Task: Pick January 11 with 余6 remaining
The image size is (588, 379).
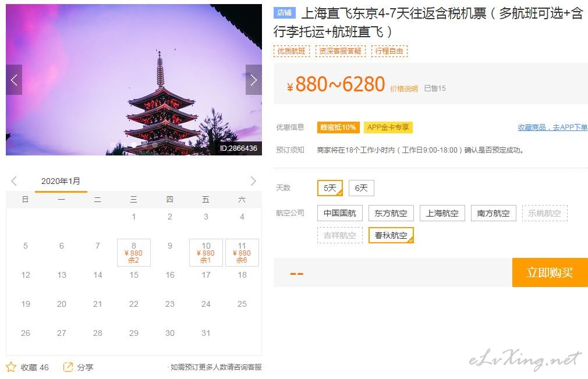Action: 242,253
